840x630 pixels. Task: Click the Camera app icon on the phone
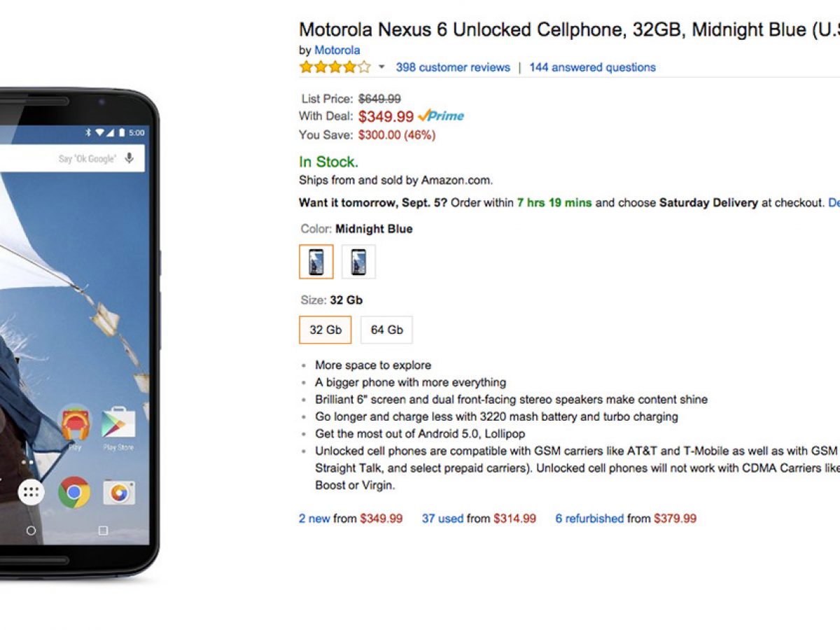pos(119,493)
